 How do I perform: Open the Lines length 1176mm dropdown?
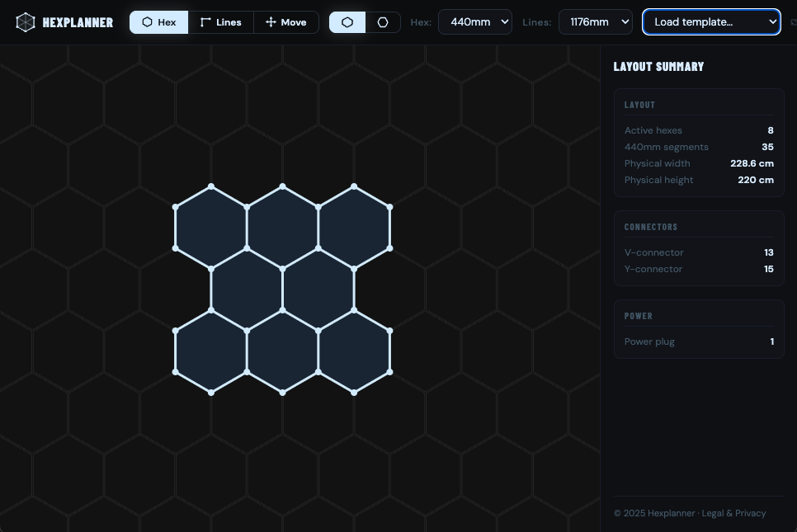point(595,21)
